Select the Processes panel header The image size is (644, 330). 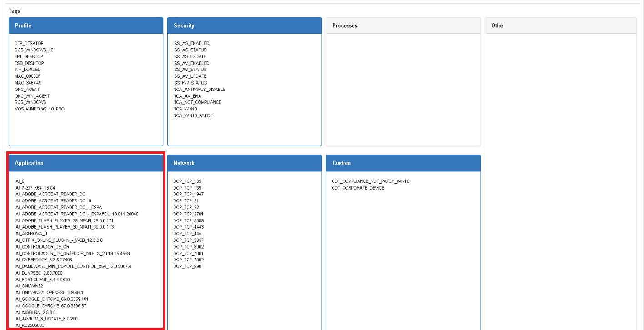(x=403, y=26)
